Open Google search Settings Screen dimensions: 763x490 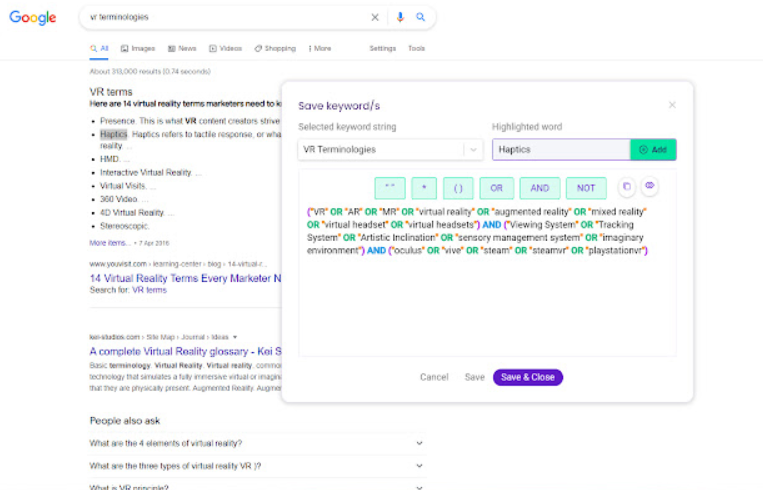pyautogui.click(x=382, y=49)
